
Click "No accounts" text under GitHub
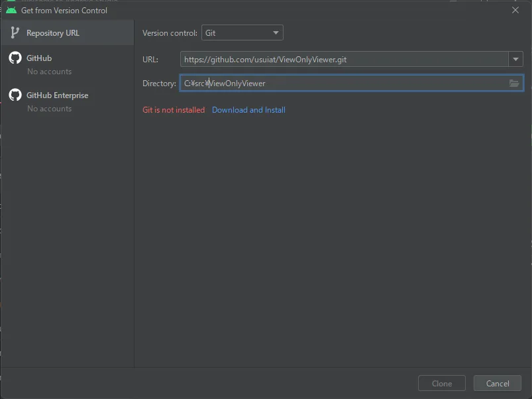[x=49, y=72]
